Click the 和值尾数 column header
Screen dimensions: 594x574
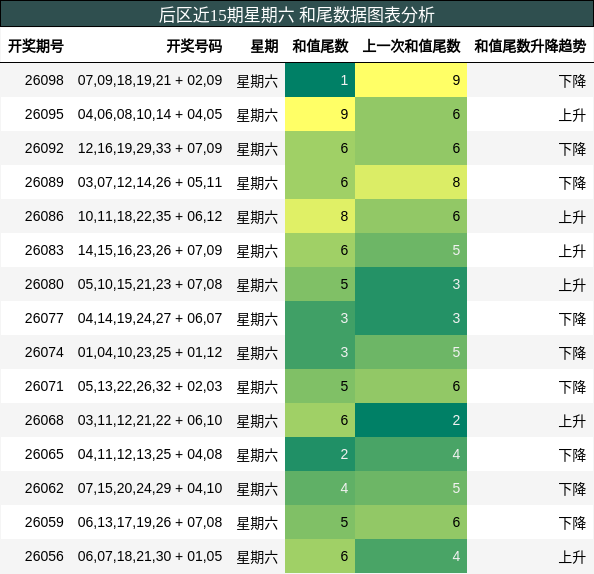tap(320, 46)
